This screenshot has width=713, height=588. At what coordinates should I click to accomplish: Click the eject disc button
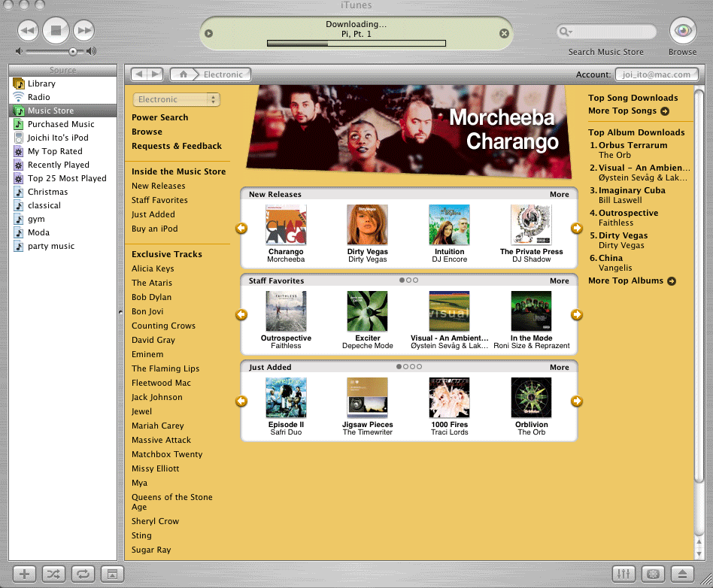click(681, 574)
